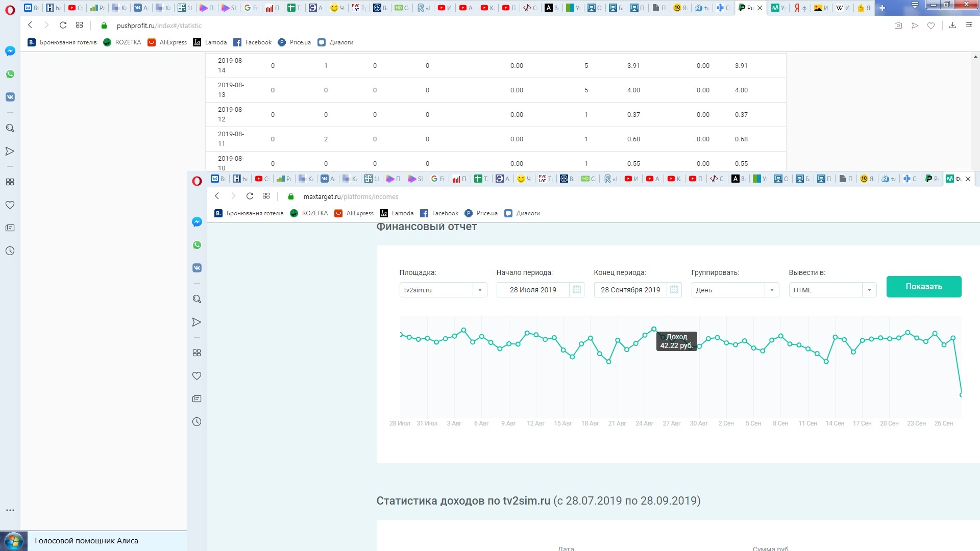This screenshot has width=980, height=551.
Task: Open the Opera main menu logo
Action: click(10, 9)
